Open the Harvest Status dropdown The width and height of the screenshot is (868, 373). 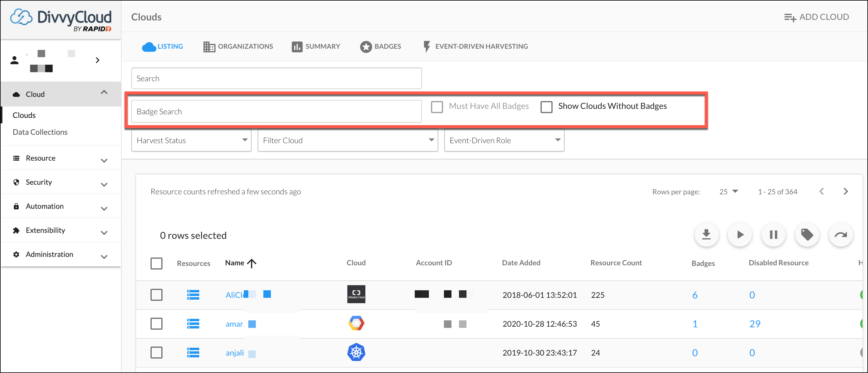(191, 140)
